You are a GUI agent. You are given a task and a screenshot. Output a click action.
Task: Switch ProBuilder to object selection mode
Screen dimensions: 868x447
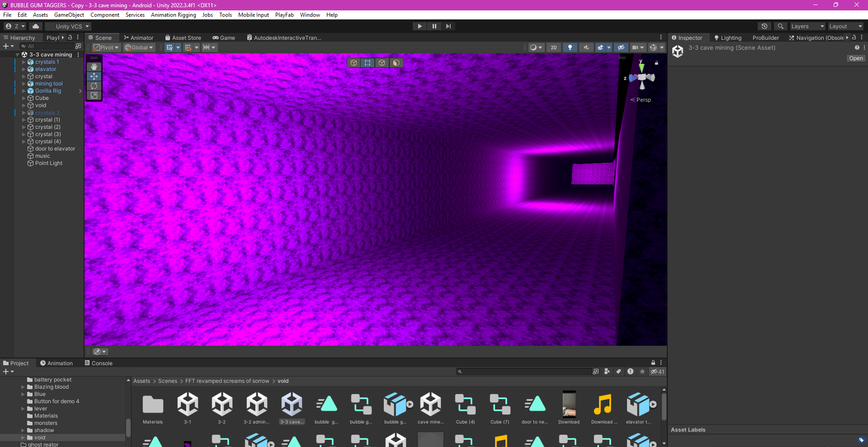354,63
